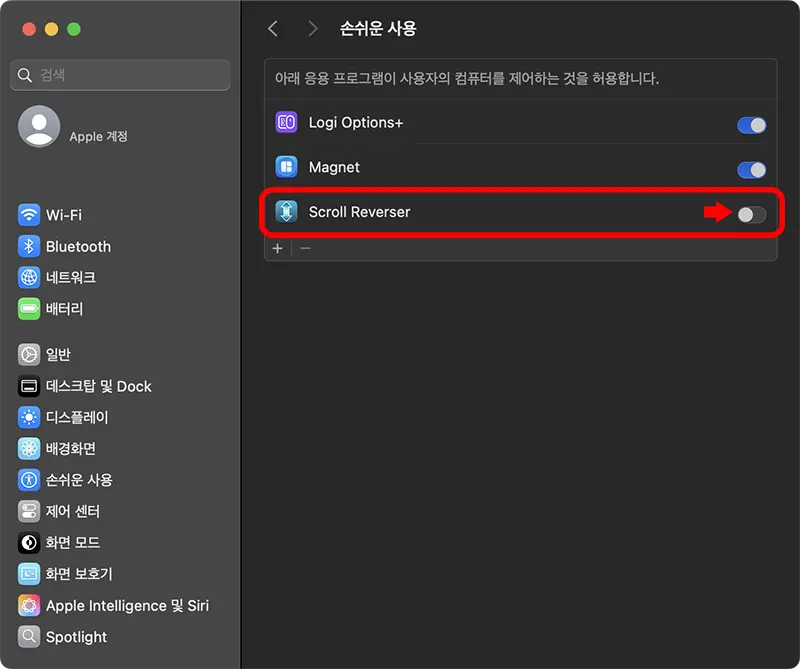Image resolution: width=800 pixels, height=669 pixels.
Task: Click the + button to add an app
Action: tap(277, 248)
